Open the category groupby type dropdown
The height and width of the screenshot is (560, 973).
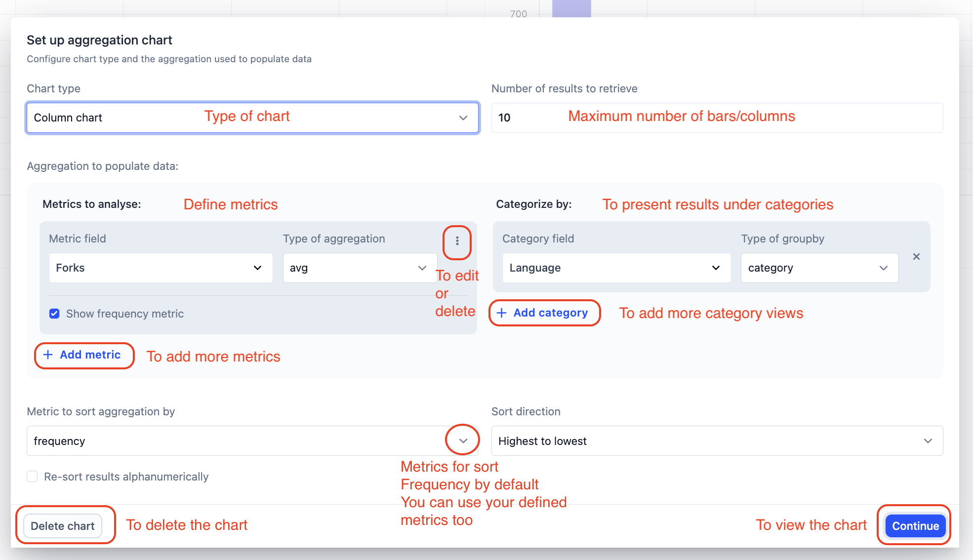pos(819,268)
